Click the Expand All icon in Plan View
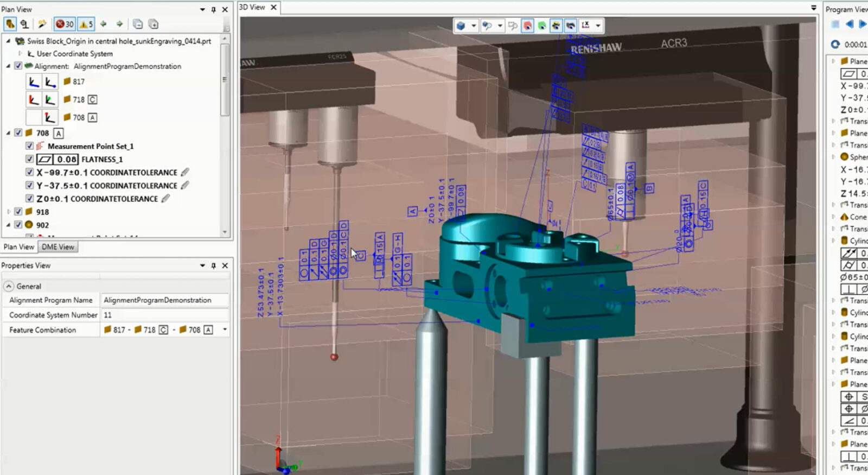The height and width of the screenshot is (475, 868). (154, 24)
